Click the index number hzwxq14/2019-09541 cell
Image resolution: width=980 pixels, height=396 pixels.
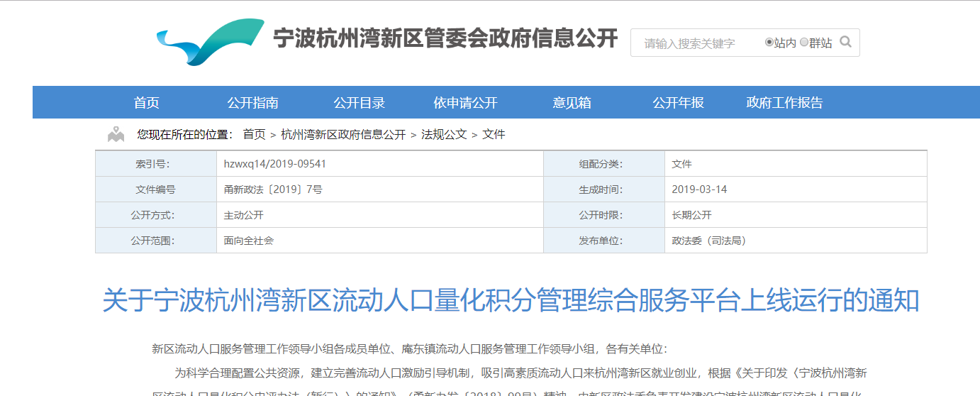point(275,164)
